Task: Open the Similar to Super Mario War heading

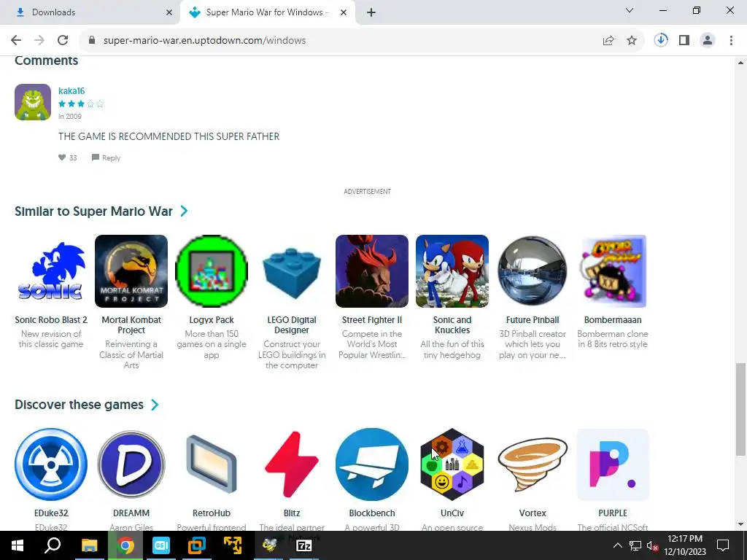Action: click(x=93, y=211)
